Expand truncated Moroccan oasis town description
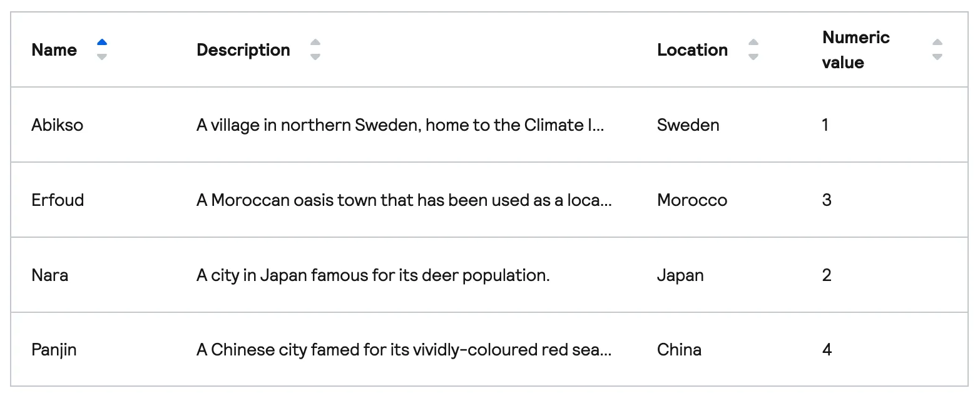980x398 pixels. tap(404, 200)
